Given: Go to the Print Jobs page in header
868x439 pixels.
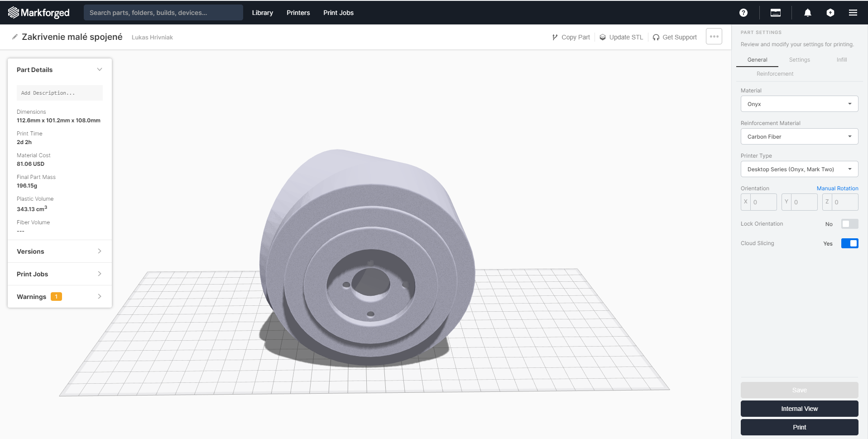Looking at the screenshot, I should point(339,13).
